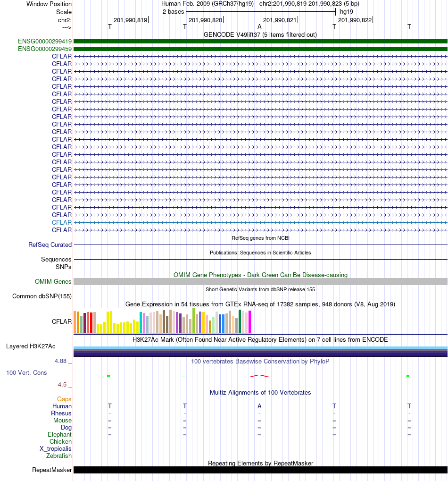
Task: Open the 100 vertebrates Basewise Conservation by PhyloP title
Action: 260,362
